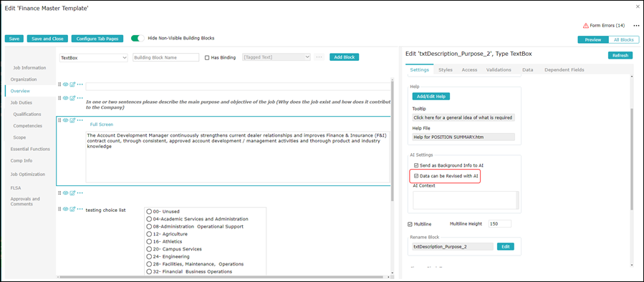Click edit pencil icon of Full Screen block
The height and width of the screenshot is (282, 644).
(x=72, y=120)
